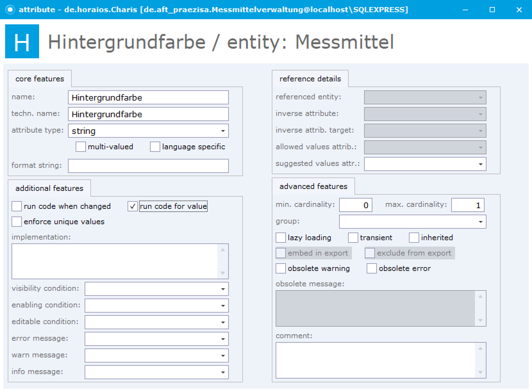Click the max. cardinality field
Screen dimensions: 532x392
pos(468,205)
